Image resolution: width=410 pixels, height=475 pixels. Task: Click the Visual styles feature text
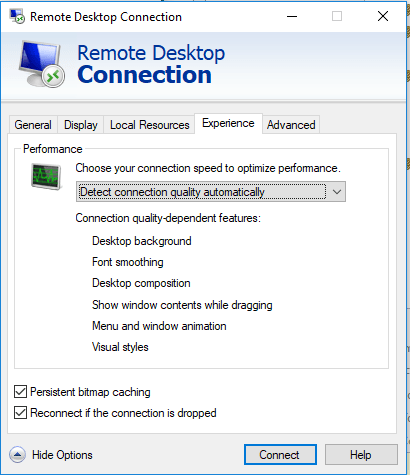[x=120, y=347]
